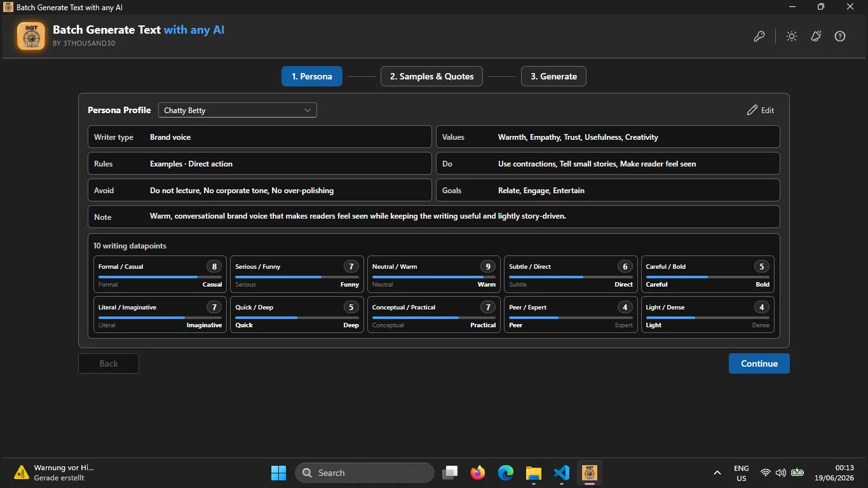Click the Writer type value 'Brand voice'
This screenshot has width=868, height=488.
[170, 137]
